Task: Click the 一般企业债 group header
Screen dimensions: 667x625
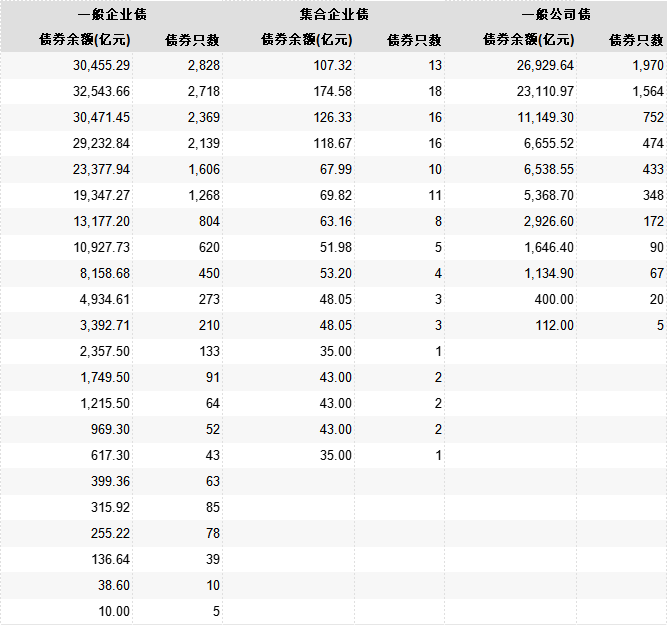Action: pos(112,14)
